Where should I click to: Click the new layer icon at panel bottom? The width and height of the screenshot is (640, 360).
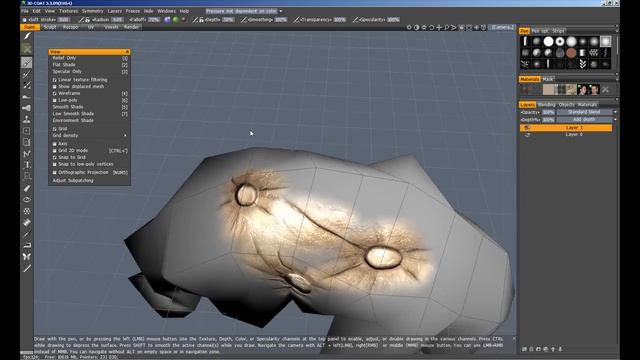524,349
